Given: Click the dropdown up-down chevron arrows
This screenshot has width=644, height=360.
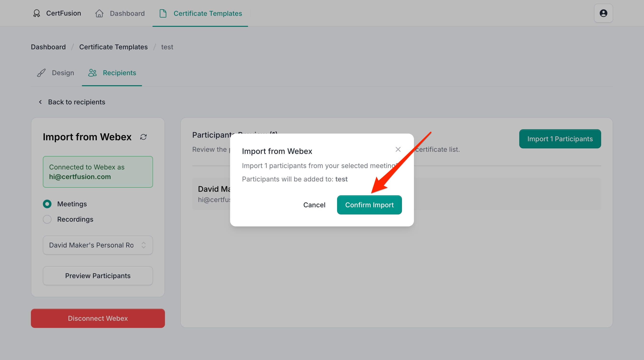Looking at the screenshot, I should coord(143,245).
